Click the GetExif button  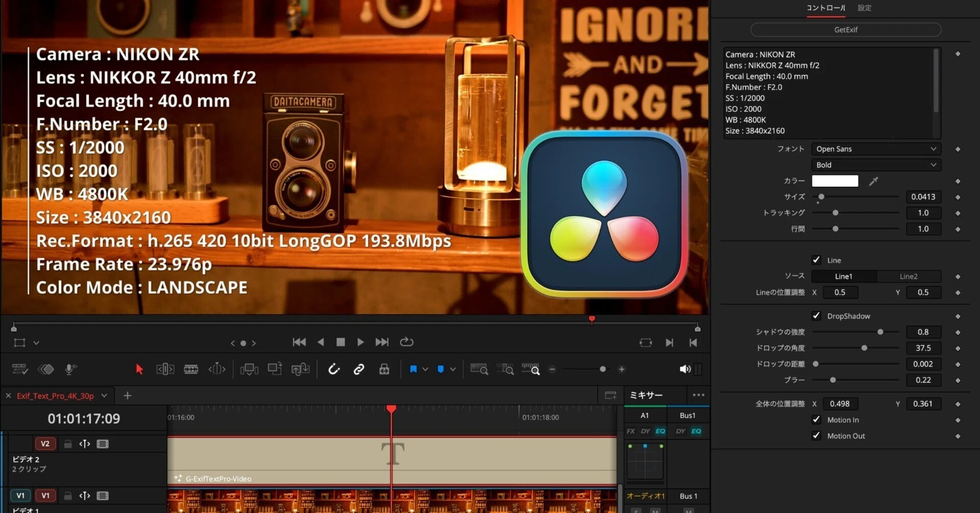click(x=846, y=30)
